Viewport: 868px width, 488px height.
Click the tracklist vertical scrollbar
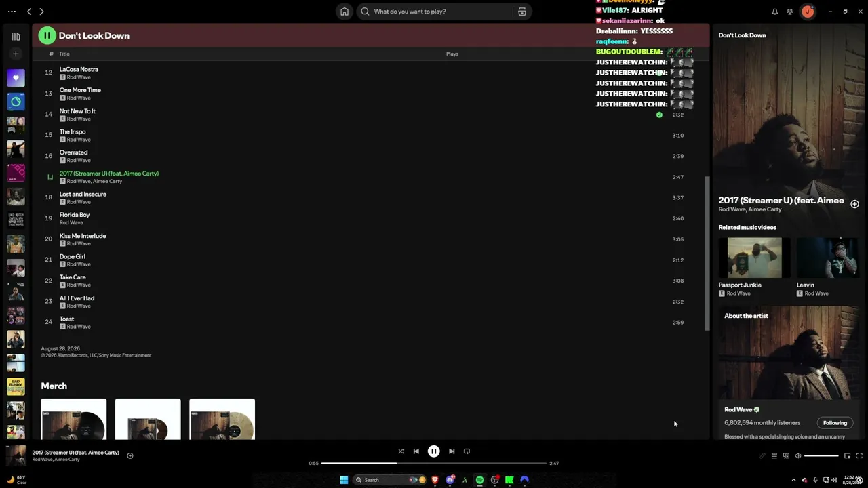(x=707, y=254)
